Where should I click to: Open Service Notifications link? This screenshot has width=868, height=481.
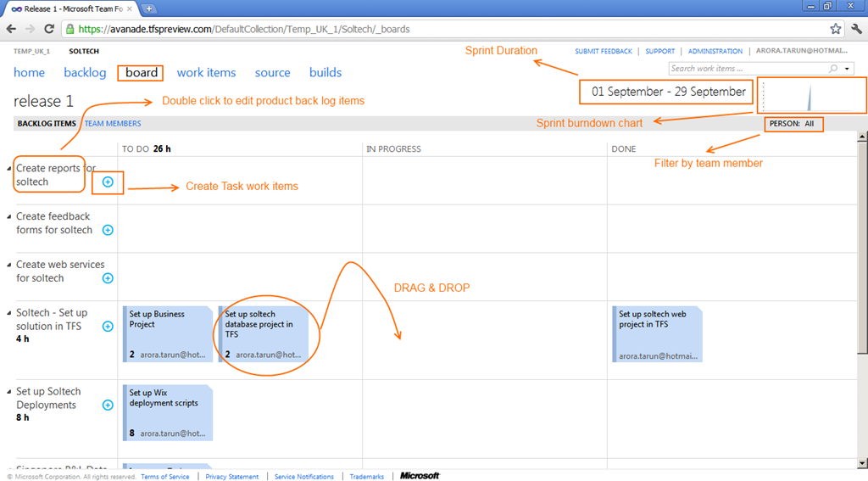tap(304, 477)
